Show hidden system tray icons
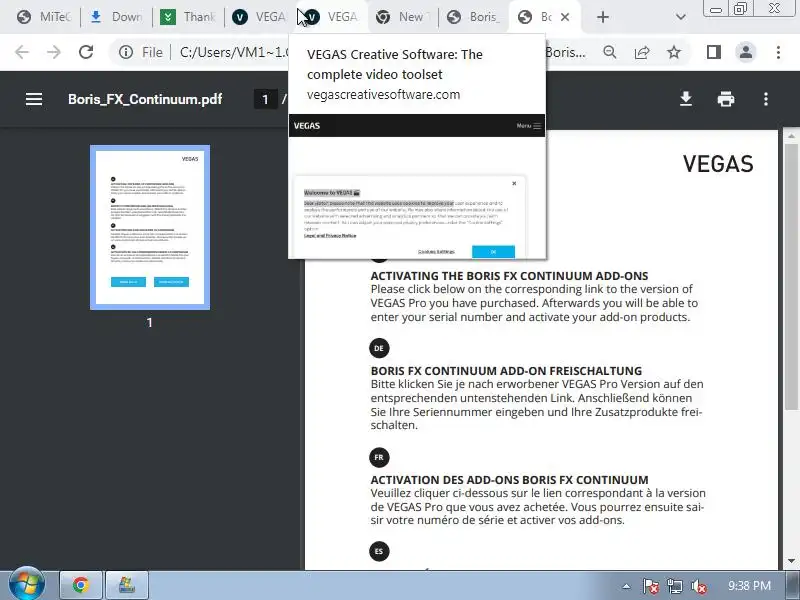The width and height of the screenshot is (800, 600). pos(626,586)
